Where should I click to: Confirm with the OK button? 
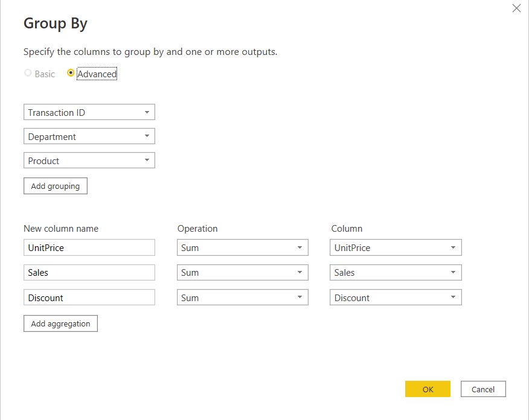(428, 389)
